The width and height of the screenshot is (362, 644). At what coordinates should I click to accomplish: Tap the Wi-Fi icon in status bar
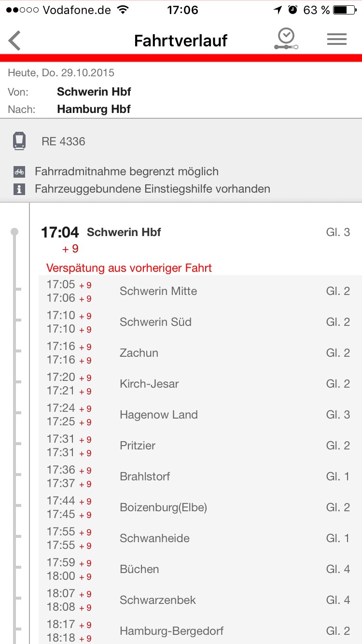123,10
